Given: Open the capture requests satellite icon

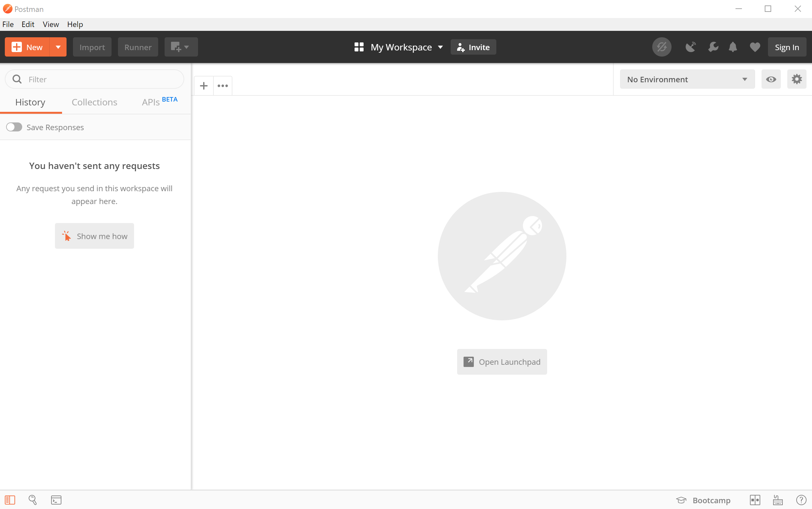Looking at the screenshot, I should click(690, 47).
